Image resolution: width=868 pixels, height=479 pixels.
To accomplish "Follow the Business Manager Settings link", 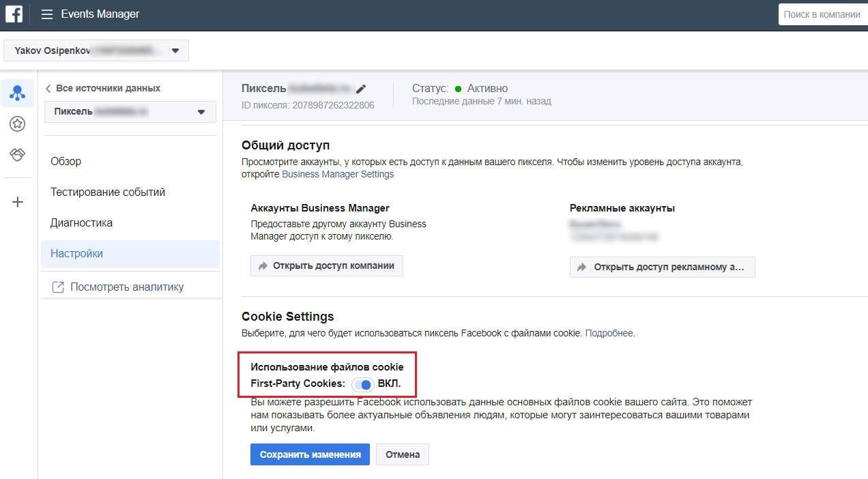I will tap(338, 174).
